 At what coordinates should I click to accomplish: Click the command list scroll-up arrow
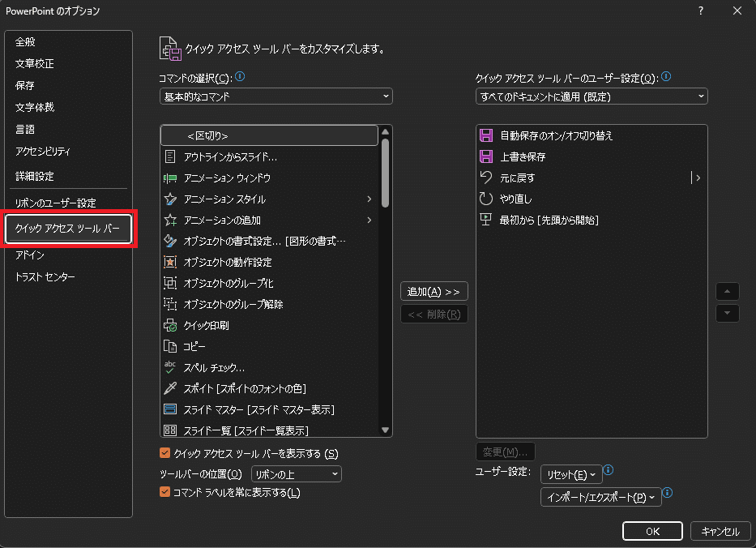pyautogui.click(x=385, y=131)
